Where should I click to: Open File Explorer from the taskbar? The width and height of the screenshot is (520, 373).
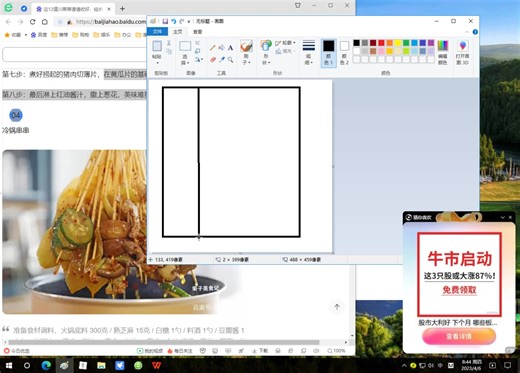tap(101, 365)
